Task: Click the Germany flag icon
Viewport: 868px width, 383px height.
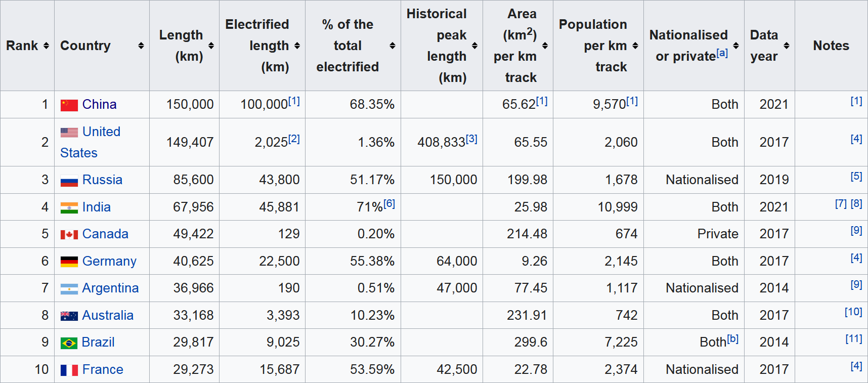Action: click(x=69, y=262)
